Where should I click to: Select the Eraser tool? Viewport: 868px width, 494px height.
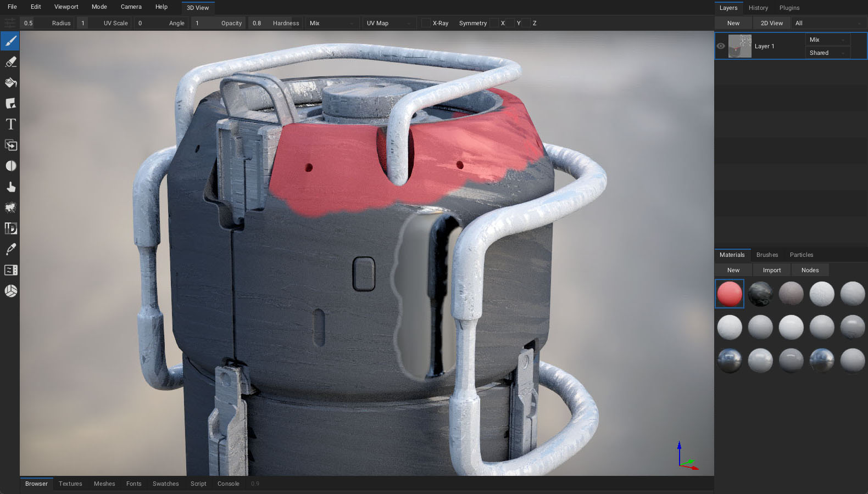pyautogui.click(x=10, y=62)
